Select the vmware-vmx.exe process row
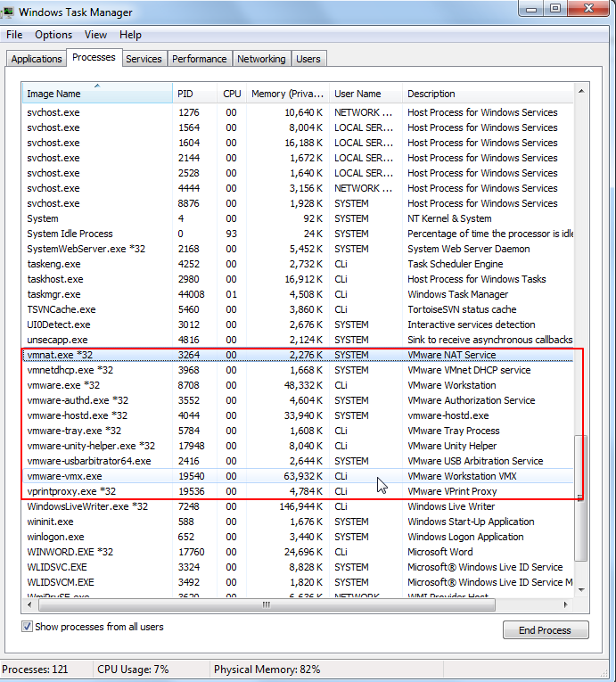This screenshot has width=616, height=682. (298, 476)
